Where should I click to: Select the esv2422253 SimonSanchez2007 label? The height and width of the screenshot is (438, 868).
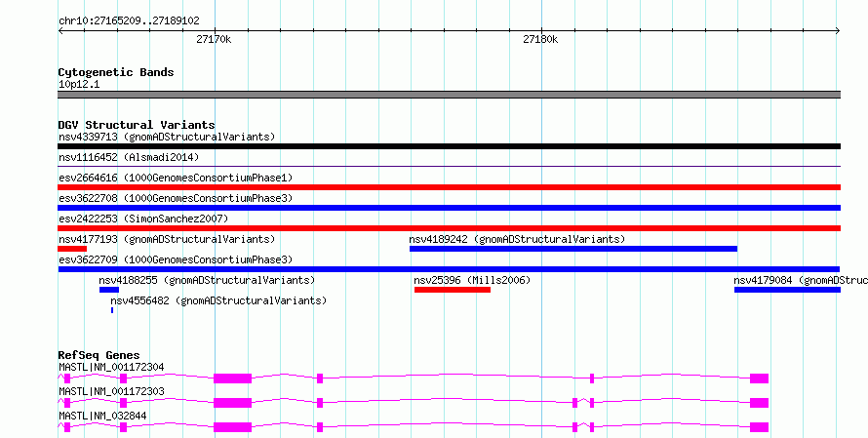[143, 219]
